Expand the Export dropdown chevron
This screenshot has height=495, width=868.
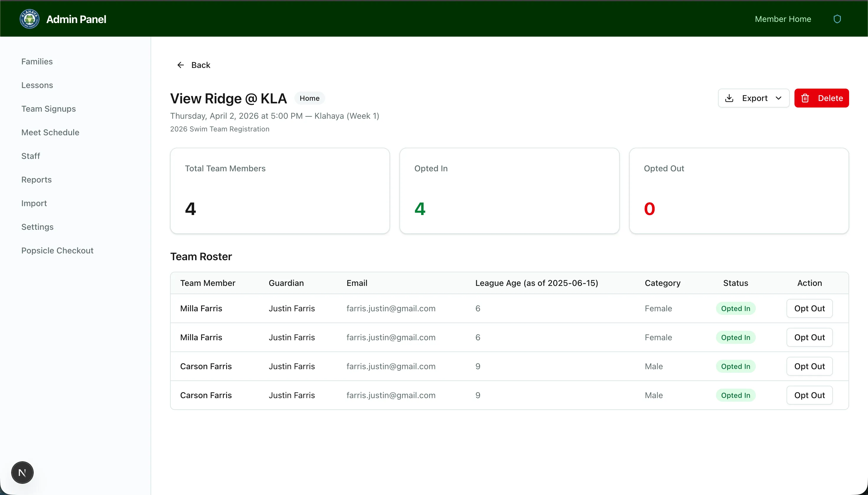point(779,98)
